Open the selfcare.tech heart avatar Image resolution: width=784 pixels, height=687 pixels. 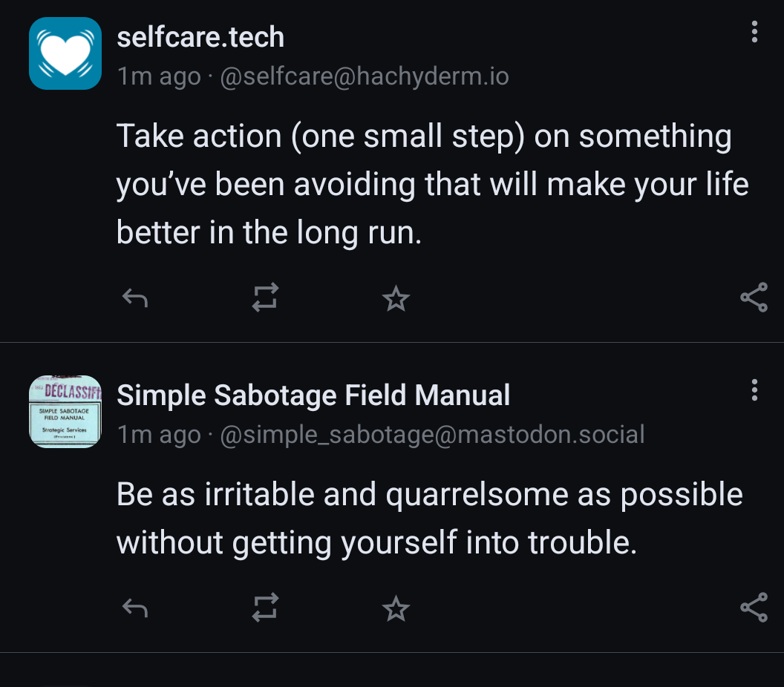pyautogui.click(x=65, y=53)
